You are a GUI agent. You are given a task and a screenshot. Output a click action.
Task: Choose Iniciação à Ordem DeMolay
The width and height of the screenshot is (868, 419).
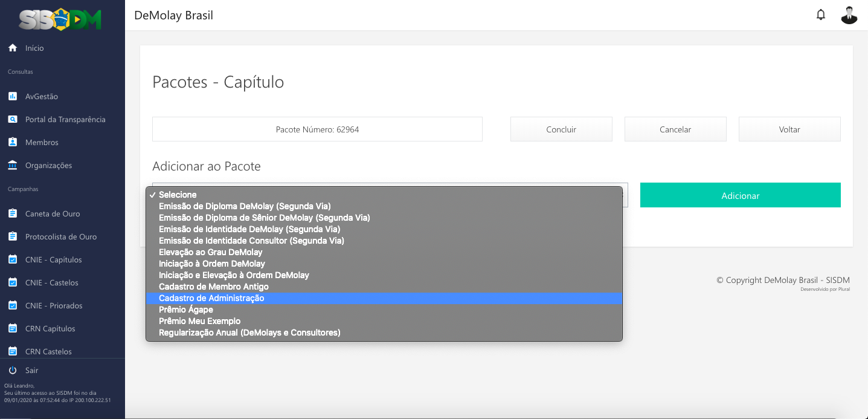pyautogui.click(x=211, y=264)
